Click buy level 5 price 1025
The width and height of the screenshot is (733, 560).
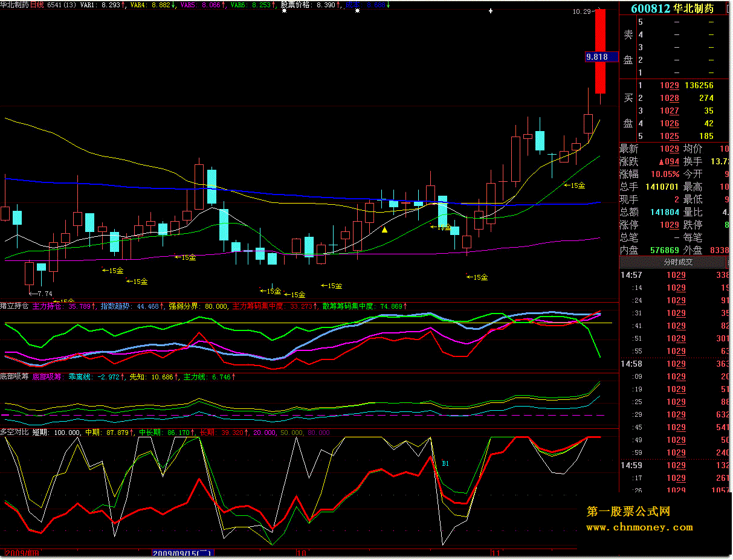(x=669, y=136)
